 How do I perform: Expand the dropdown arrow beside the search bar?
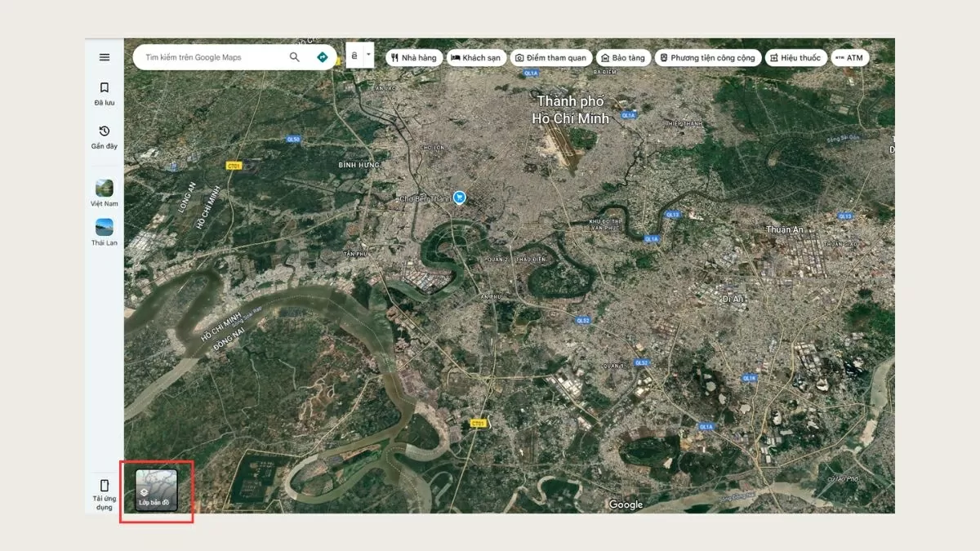click(368, 56)
